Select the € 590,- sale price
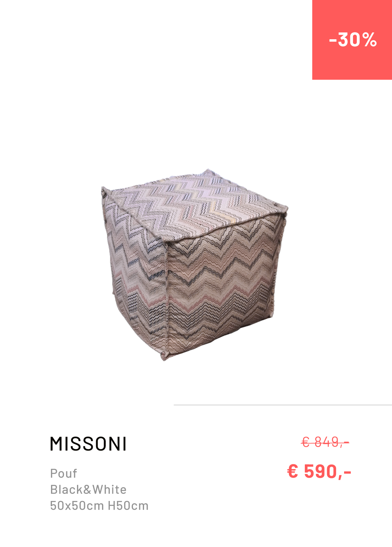This screenshot has height=547, width=392. point(319,471)
